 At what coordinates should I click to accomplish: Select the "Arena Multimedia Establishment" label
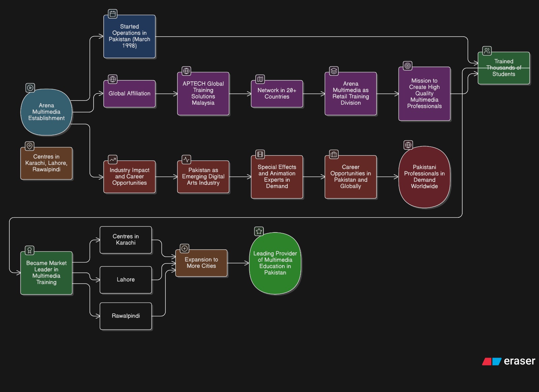[x=46, y=112]
